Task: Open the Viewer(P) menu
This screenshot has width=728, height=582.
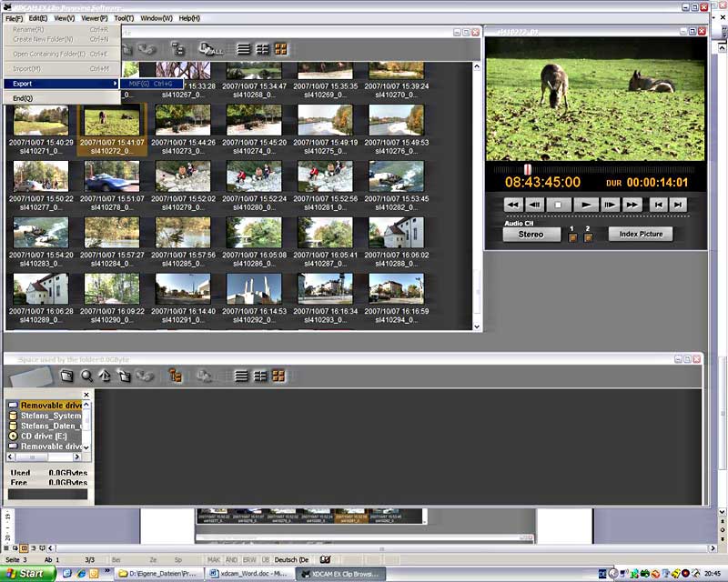Action: (94, 18)
